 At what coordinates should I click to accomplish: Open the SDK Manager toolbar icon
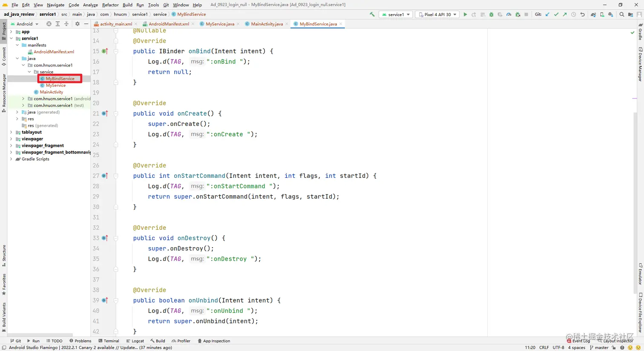[610, 14]
